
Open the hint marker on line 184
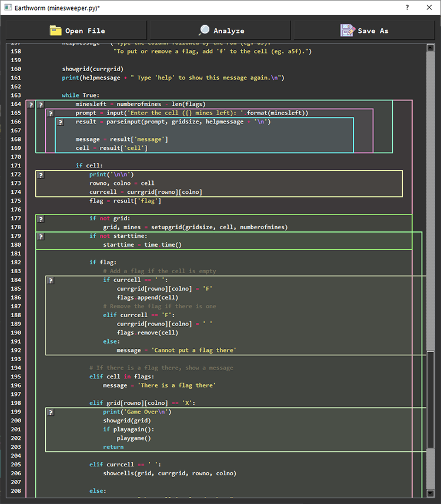pyautogui.click(x=51, y=280)
